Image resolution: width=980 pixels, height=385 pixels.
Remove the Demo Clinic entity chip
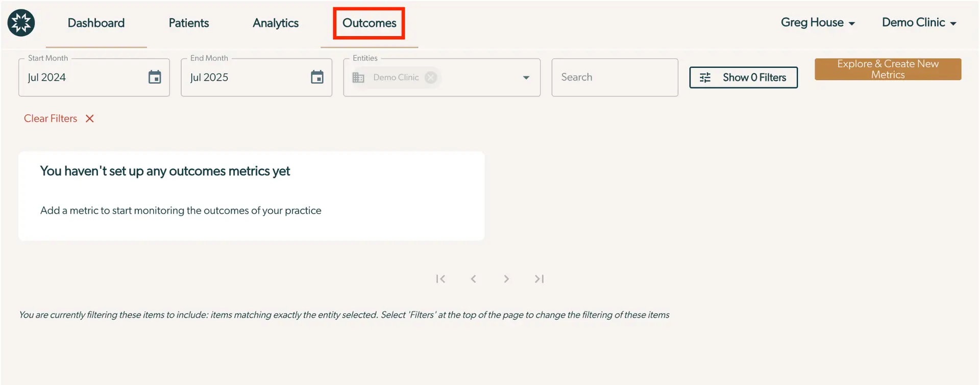click(x=431, y=78)
